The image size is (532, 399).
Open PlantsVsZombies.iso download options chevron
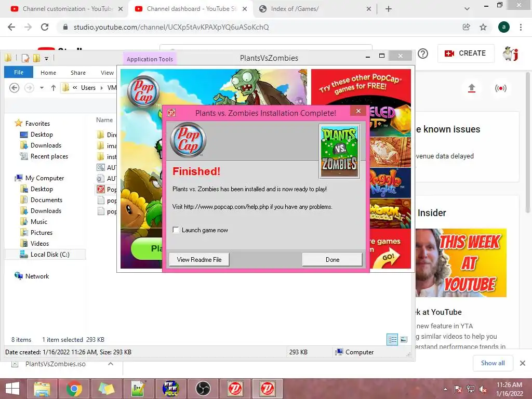[110, 364]
